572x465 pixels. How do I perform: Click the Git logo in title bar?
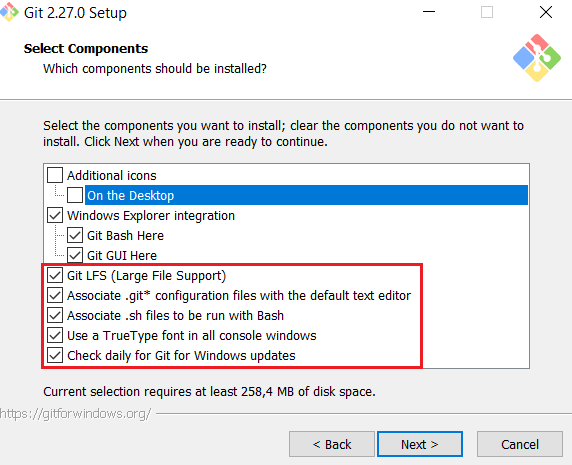pos(9,12)
